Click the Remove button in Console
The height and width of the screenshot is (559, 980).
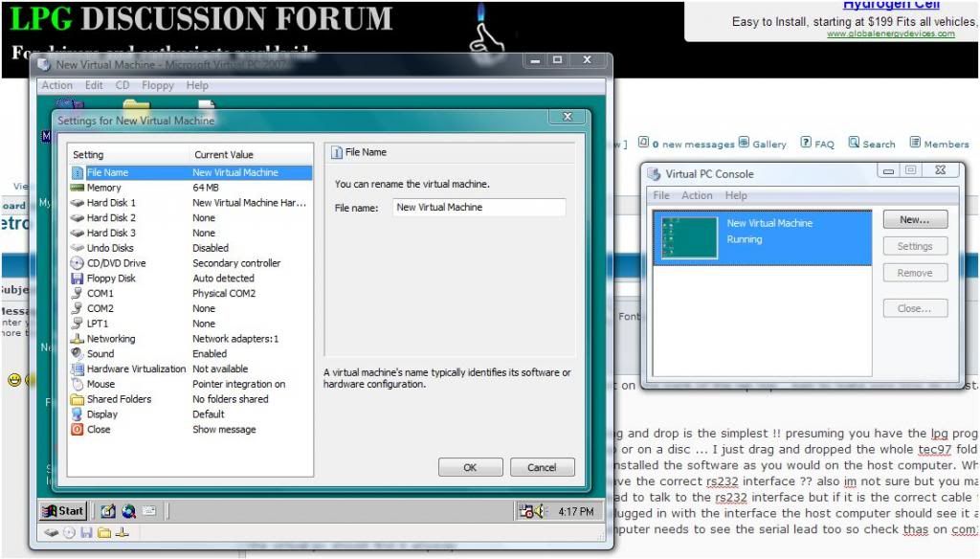915,273
